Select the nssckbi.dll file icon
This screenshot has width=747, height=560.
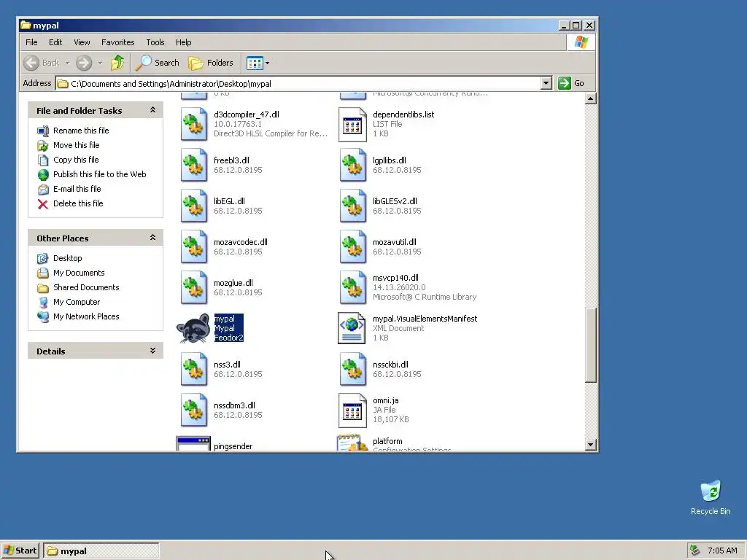click(352, 369)
